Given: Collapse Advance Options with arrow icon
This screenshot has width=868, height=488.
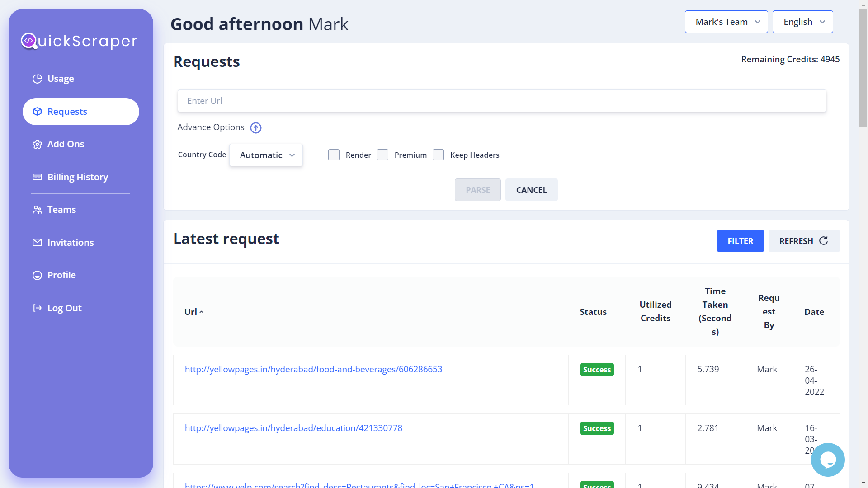Looking at the screenshot, I should (256, 128).
